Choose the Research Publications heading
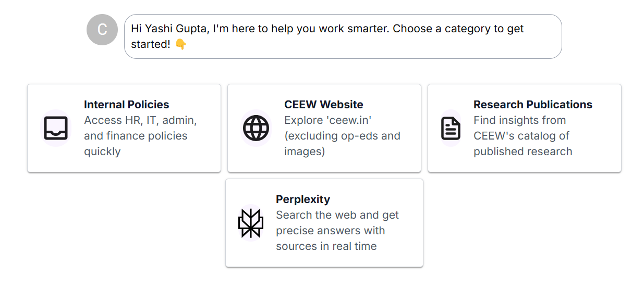Image resolution: width=644 pixels, height=290 pixels. 533,105
